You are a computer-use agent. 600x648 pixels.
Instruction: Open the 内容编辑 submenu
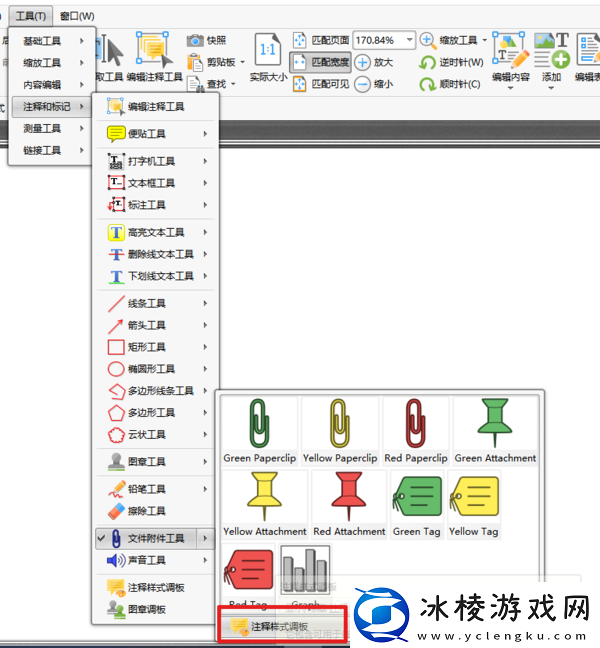tap(52, 85)
